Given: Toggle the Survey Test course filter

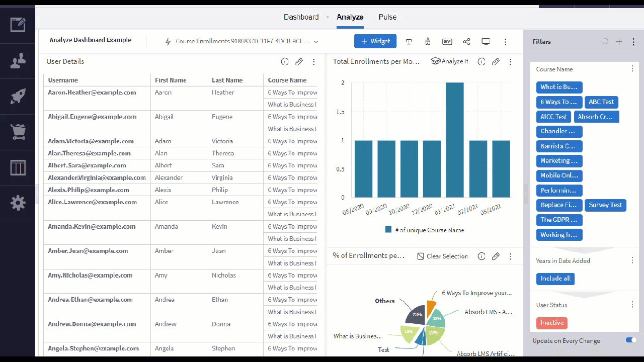Looking at the screenshot, I should coord(605,205).
